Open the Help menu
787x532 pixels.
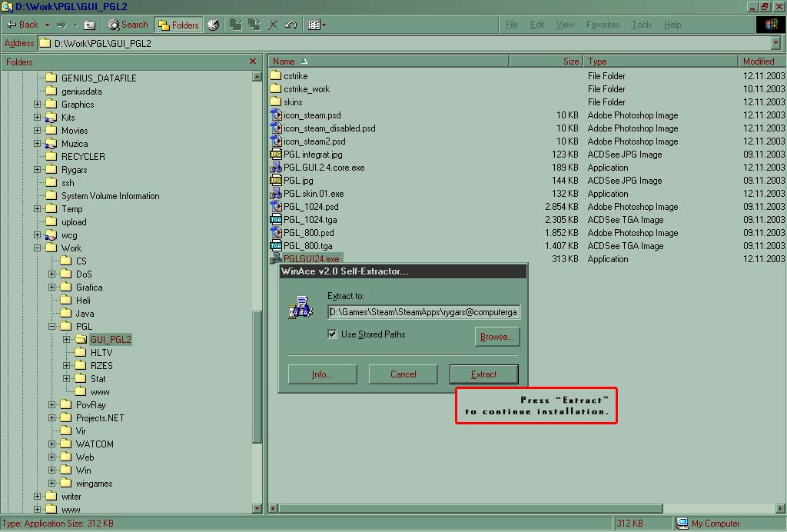pos(672,25)
